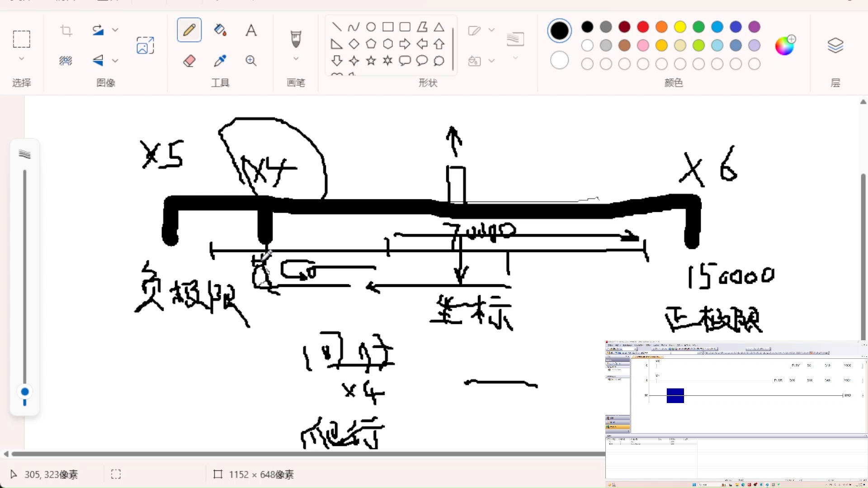Click the Crop image icon
This screenshot has height=488, width=868.
tap(66, 30)
